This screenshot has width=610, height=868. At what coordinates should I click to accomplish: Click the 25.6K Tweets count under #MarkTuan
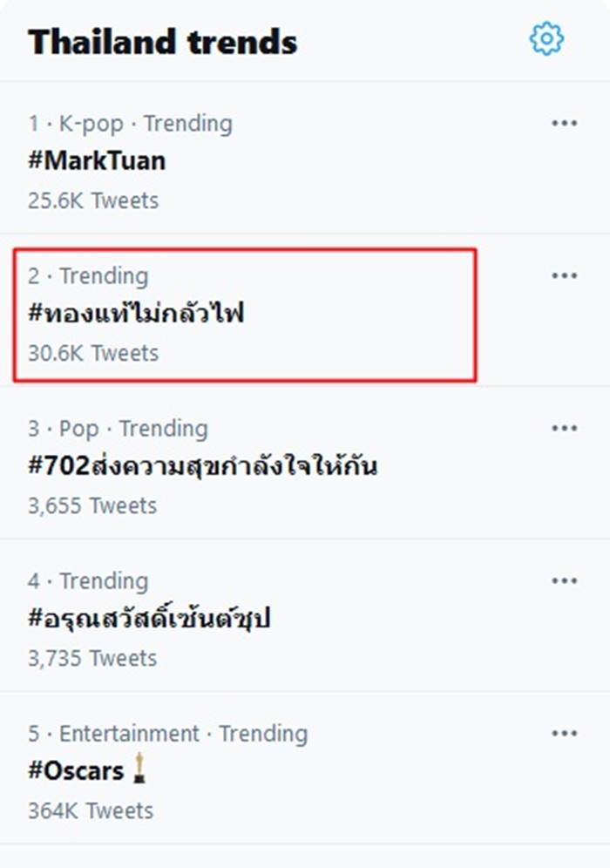tap(92, 200)
